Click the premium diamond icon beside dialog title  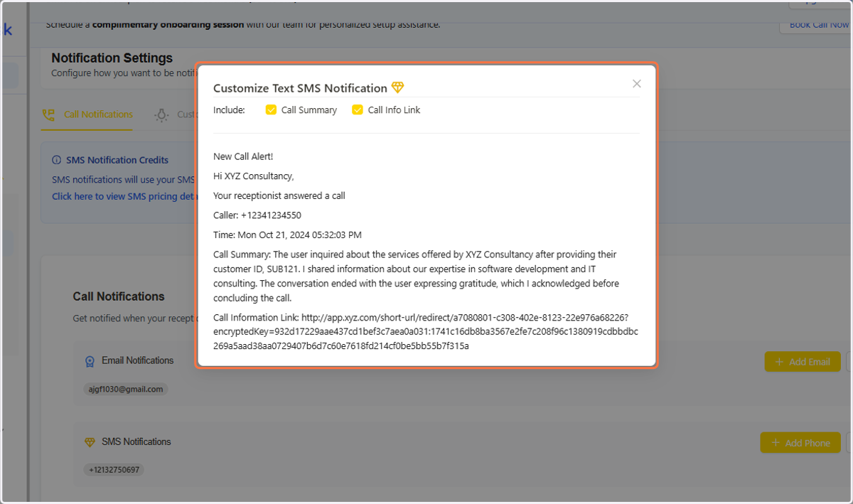pos(397,88)
